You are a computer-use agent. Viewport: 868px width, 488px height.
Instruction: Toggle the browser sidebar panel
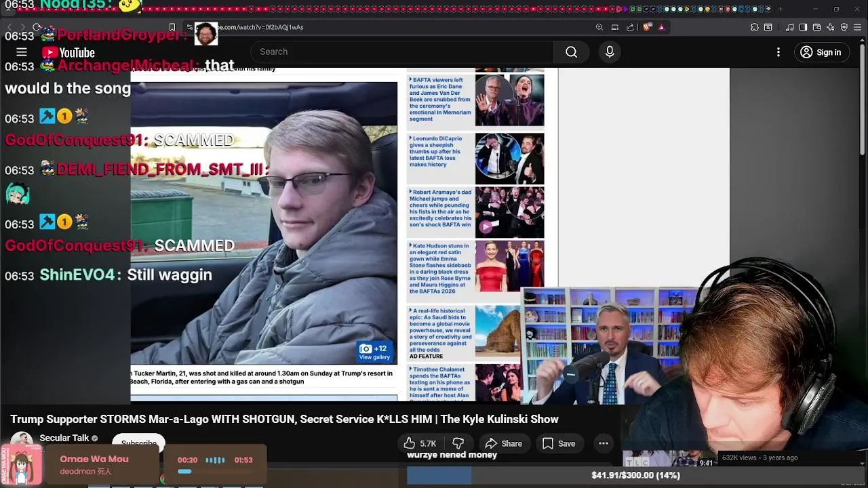803,27
